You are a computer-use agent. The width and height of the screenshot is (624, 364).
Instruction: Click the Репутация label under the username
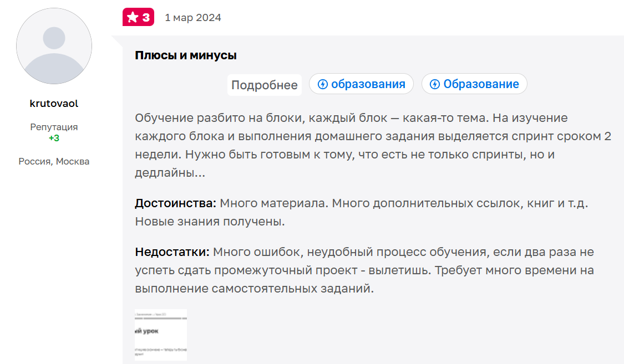pos(54,127)
